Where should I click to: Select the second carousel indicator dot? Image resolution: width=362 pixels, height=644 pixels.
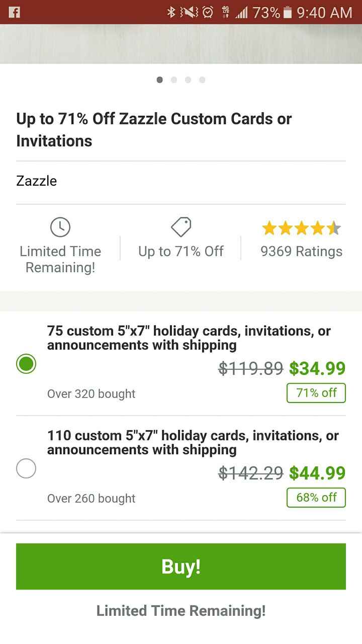(173, 79)
